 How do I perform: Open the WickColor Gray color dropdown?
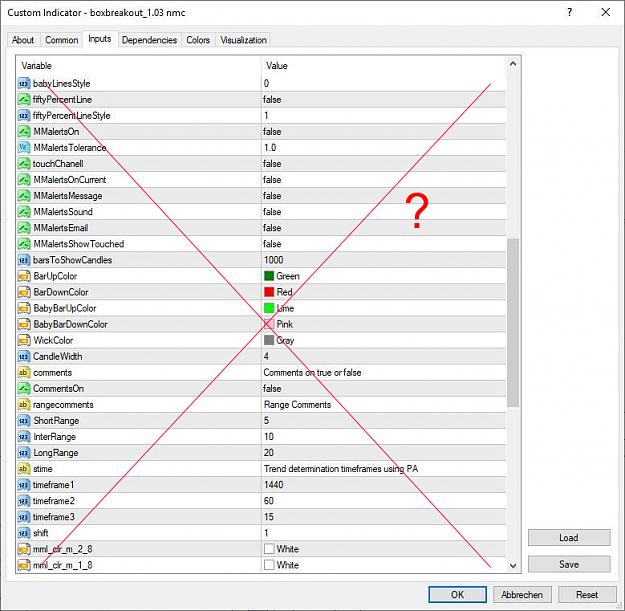point(384,340)
